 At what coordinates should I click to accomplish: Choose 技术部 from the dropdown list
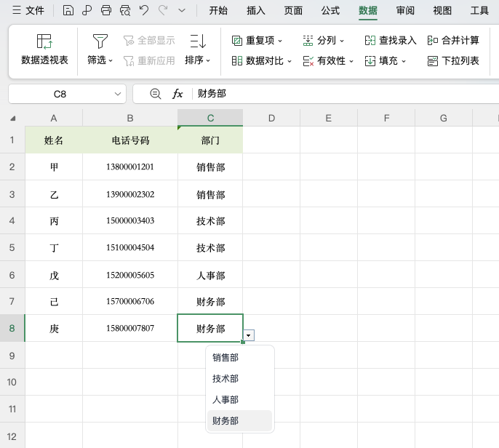[x=240, y=379]
